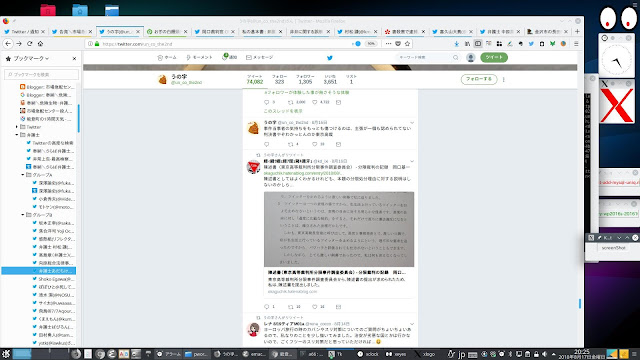The height and width of the screenshot is (360, 640).
Task: Click the Twitter bird logo in the page header
Action: click(330, 58)
